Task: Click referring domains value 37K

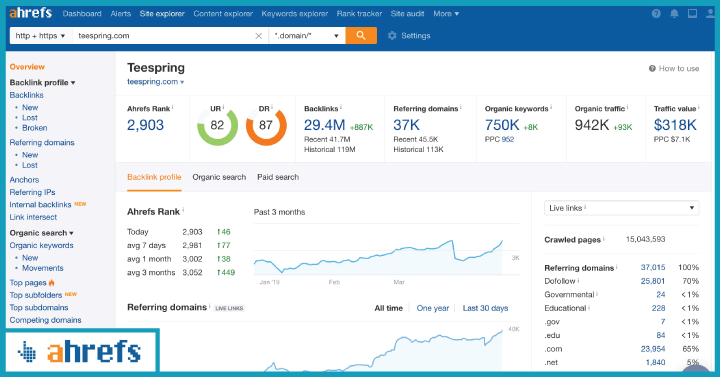Action: point(406,125)
